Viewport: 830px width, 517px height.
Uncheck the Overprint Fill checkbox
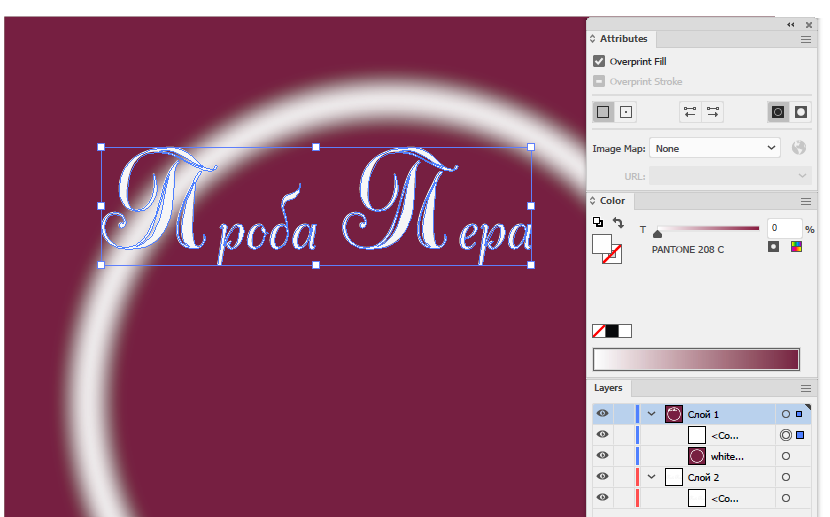coord(599,61)
